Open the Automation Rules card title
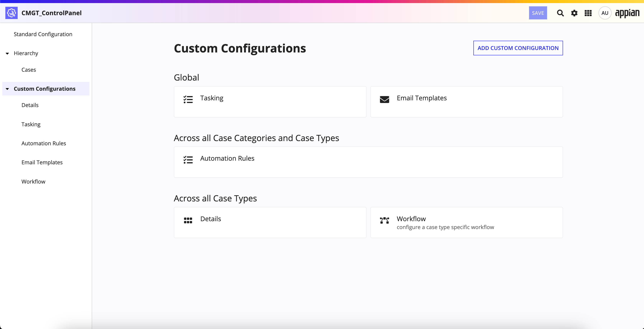Image resolution: width=644 pixels, height=329 pixels. (x=227, y=158)
